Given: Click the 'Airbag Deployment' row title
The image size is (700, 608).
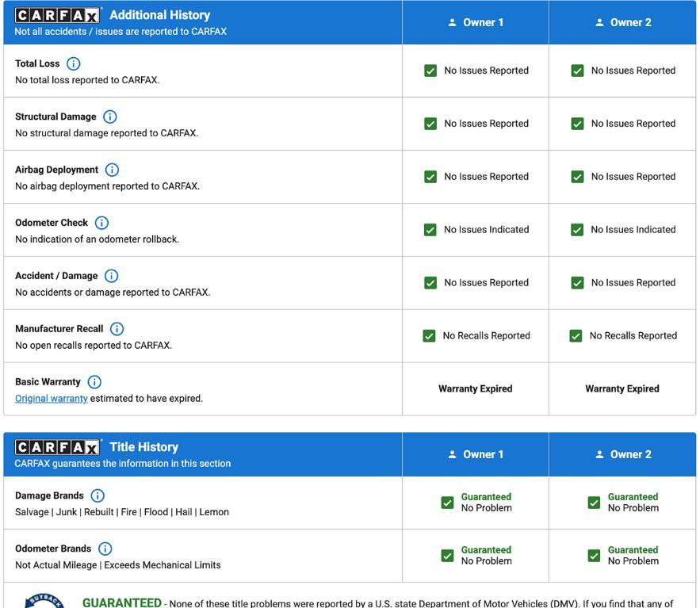Looking at the screenshot, I should click(57, 170).
